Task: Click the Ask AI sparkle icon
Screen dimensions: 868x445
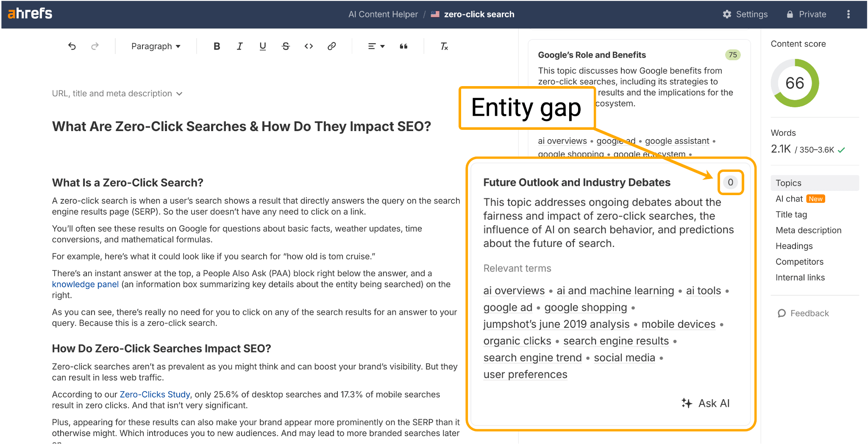Action: tap(687, 403)
